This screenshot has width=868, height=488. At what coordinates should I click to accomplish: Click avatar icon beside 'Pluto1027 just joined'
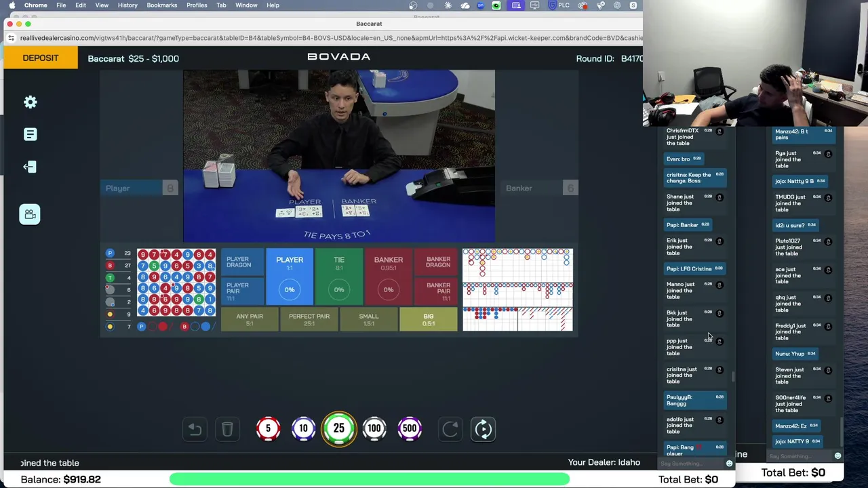click(828, 242)
